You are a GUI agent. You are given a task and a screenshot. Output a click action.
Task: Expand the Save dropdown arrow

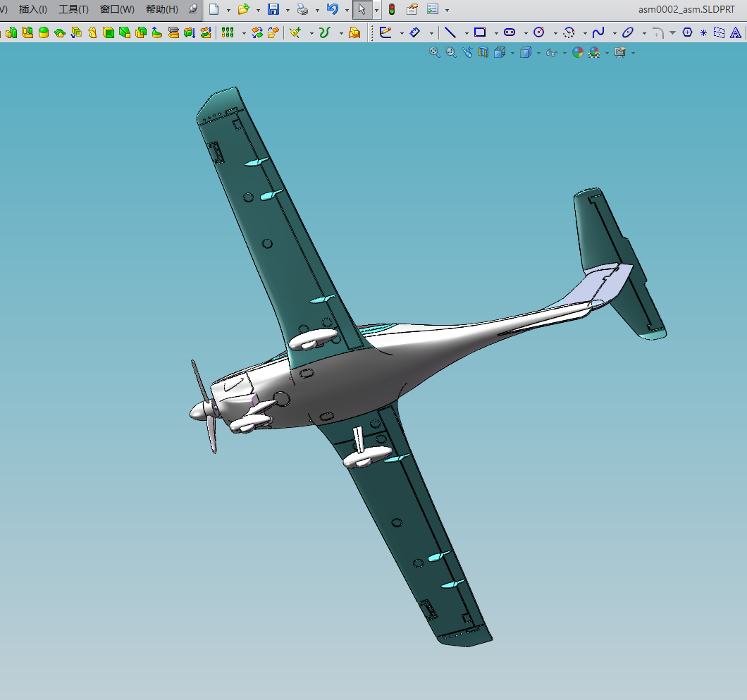[x=288, y=10]
